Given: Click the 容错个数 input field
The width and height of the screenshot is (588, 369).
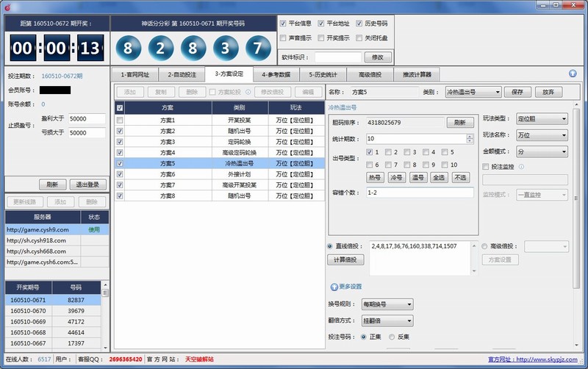Looking at the screenshot, I should (x=419, y=192).
